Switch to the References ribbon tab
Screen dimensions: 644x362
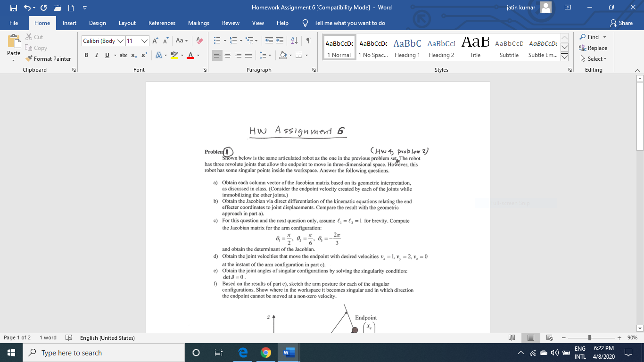(162, 23)
